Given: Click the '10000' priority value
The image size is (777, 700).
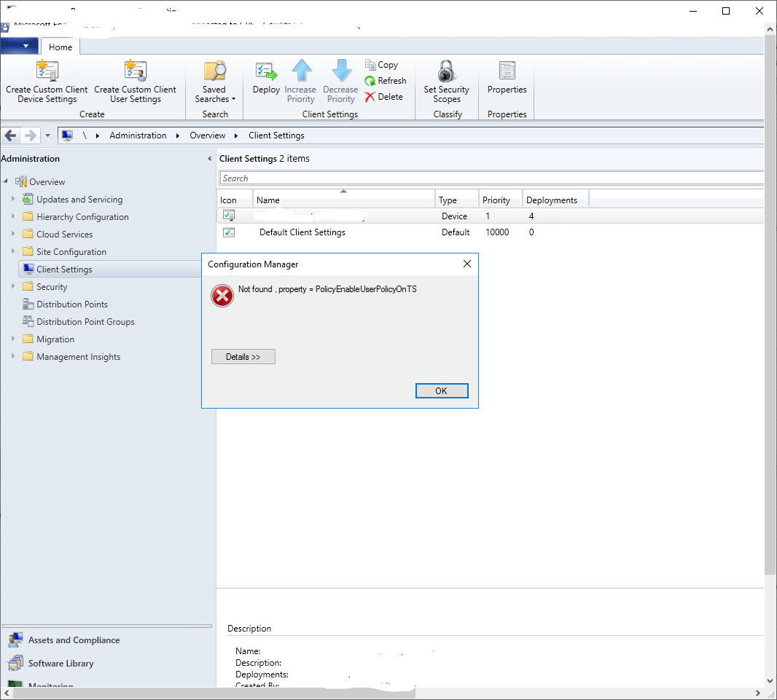Looking at the screenshot, I should [x=497, y=232].
